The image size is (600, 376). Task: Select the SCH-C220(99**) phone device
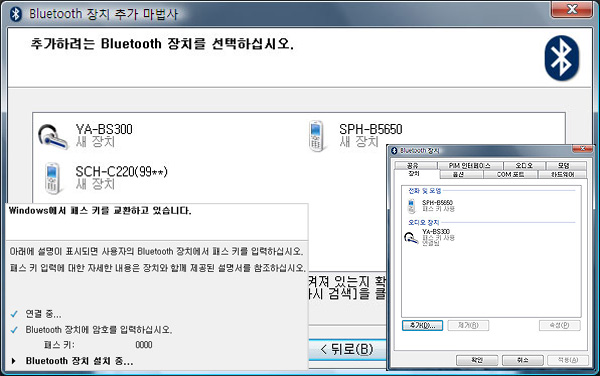pyautogui.click(x=105, y=178)
